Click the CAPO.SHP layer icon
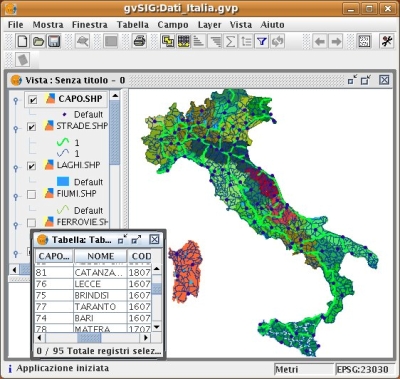The width and height of the screenshot is (400, 379). [50, 99]
